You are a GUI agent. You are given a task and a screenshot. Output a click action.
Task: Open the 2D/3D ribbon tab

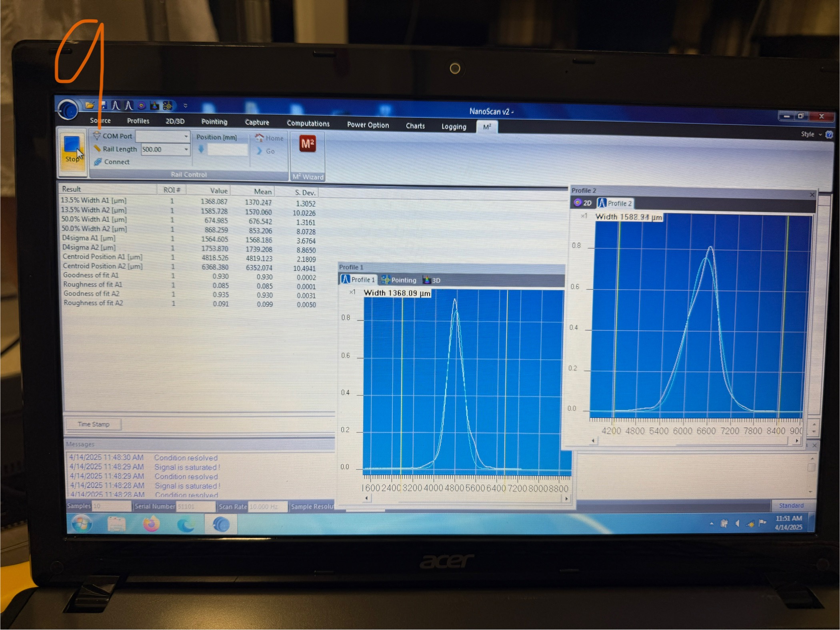[x=175, y=121]
